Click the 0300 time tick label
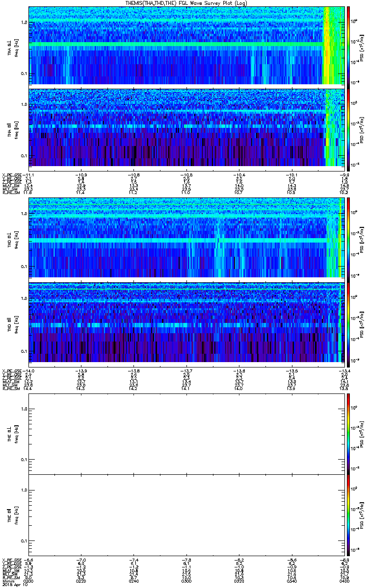 (x=186, y=581)
